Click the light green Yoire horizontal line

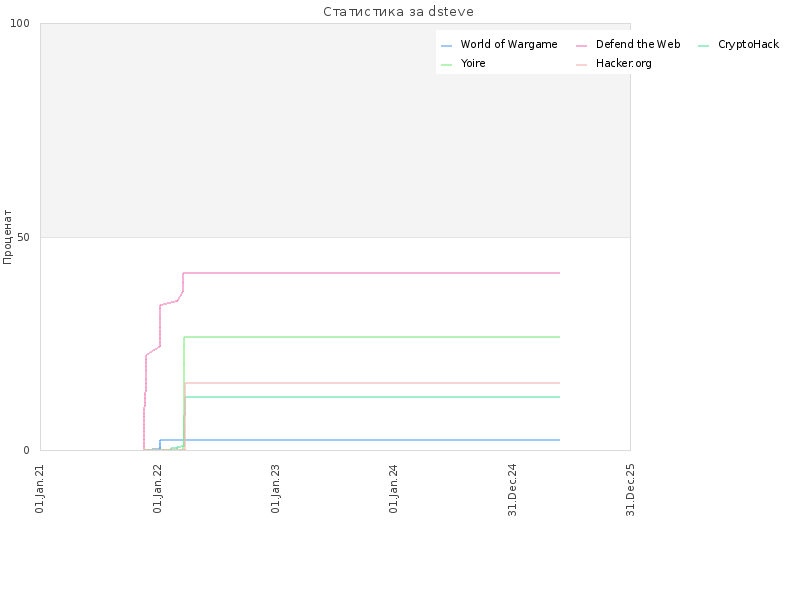[371, 337]
